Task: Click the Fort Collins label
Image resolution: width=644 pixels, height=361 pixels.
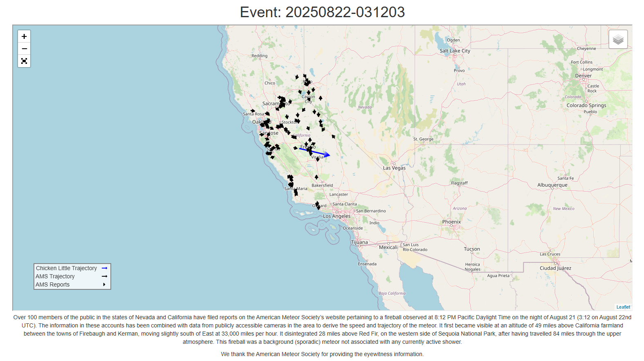Action: point(581,62)
